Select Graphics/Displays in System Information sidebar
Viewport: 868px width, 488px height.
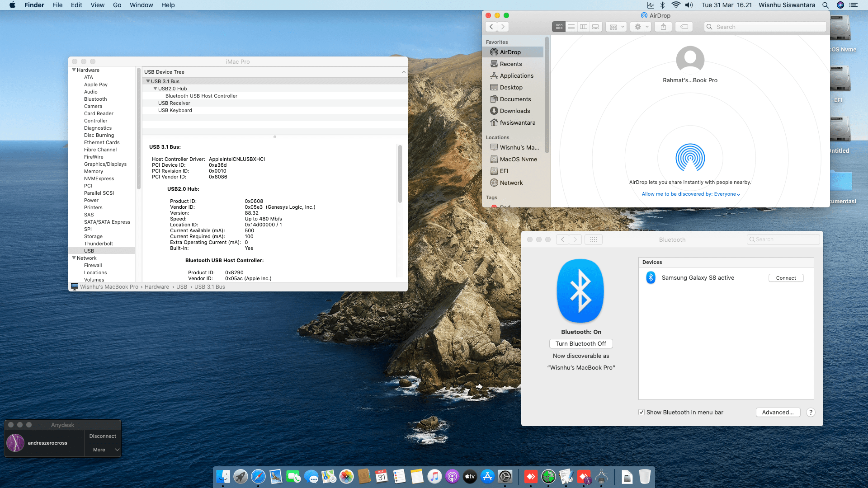coord(105,164)
